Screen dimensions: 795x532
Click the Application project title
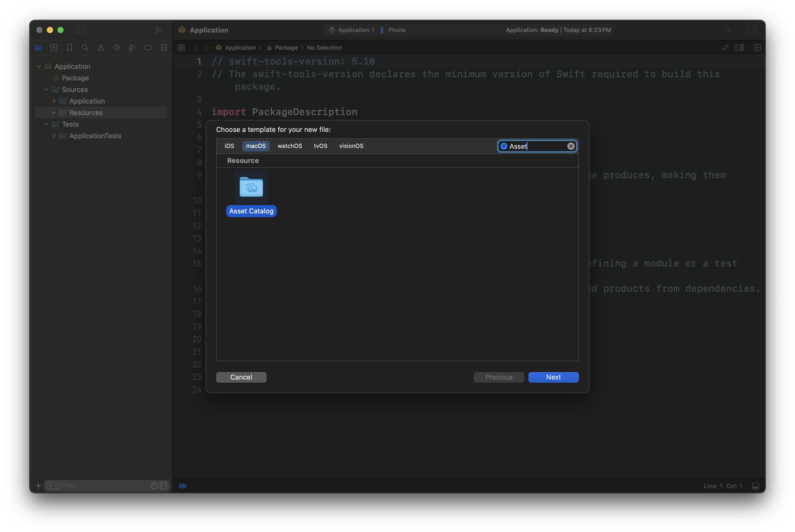click(x=209, y=30)
